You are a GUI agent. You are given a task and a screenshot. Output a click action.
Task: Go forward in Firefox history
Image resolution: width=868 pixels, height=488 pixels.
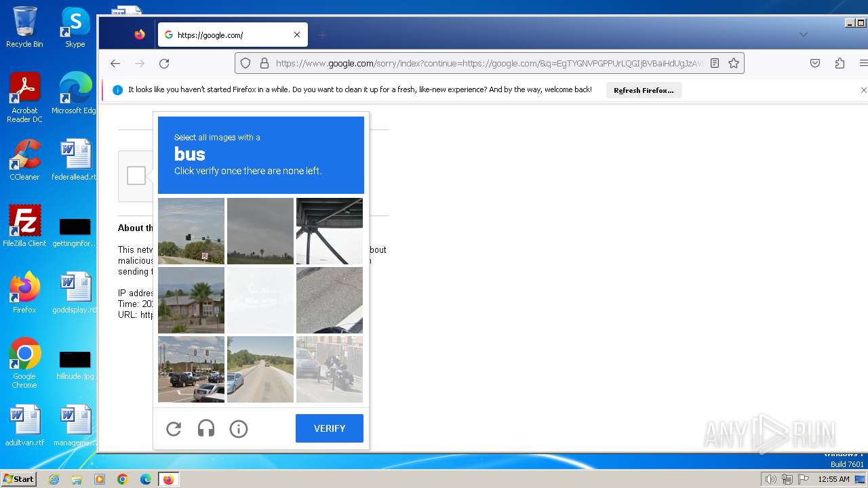coord(140,63)
